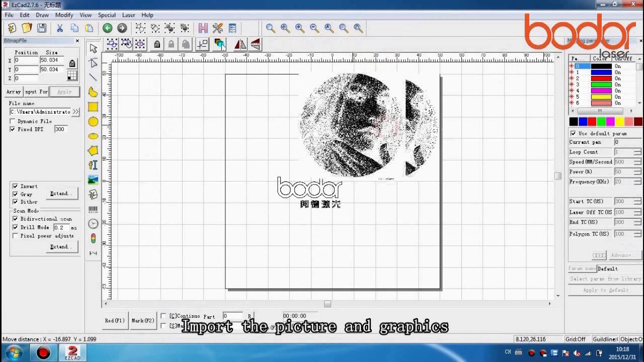Select the Delay timer clock tool

(93, 224)
